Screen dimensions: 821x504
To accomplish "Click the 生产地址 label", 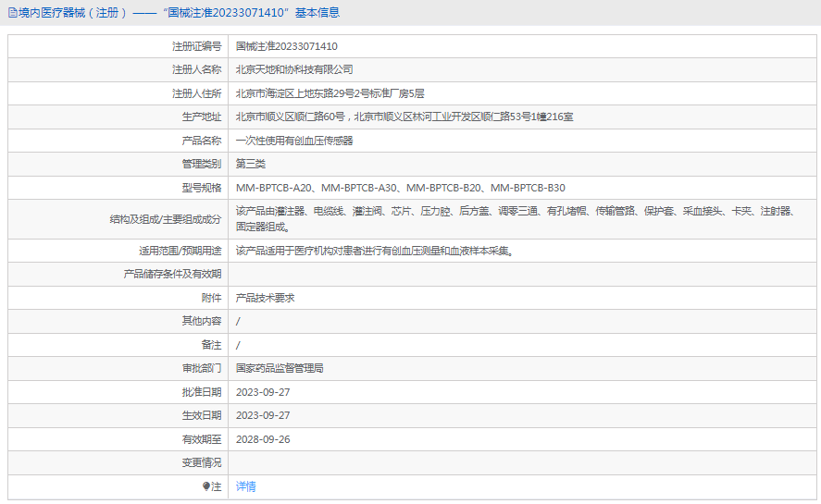I will tap(202, 117).
